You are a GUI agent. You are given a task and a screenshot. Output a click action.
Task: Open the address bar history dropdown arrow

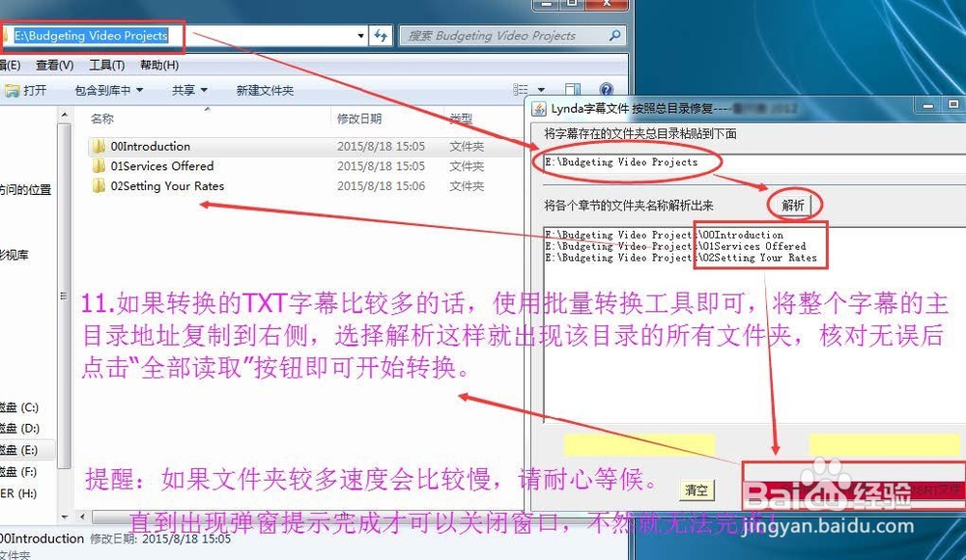click(x=361, y=36)
